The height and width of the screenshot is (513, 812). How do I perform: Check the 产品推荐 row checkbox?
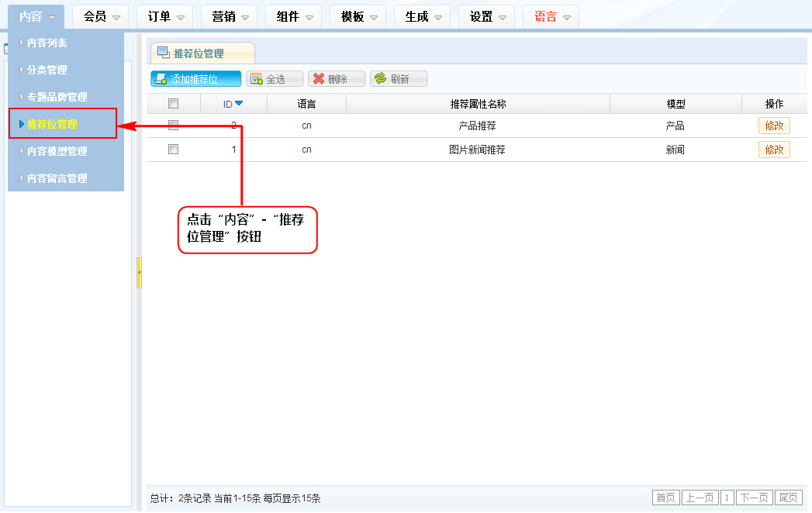click(174, 126)
